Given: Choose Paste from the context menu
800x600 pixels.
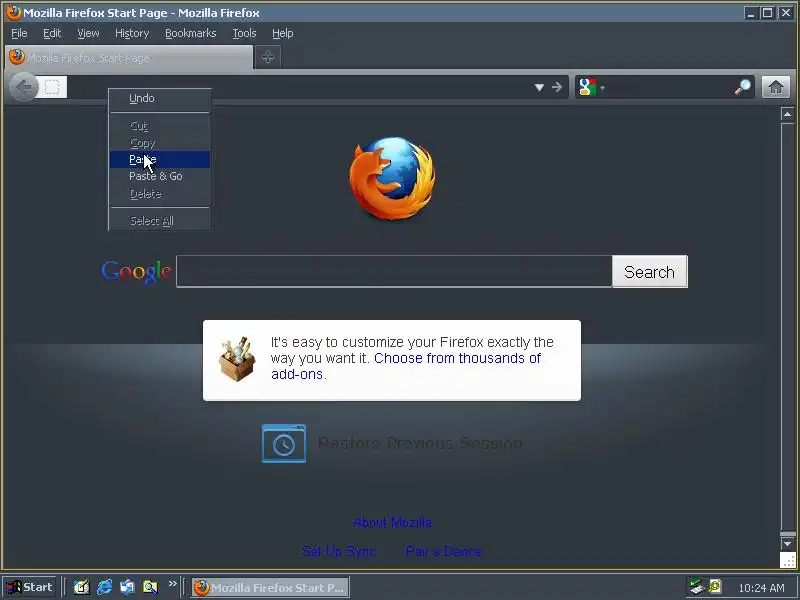Looking at the screenshot, I should (x=160, y=160).
